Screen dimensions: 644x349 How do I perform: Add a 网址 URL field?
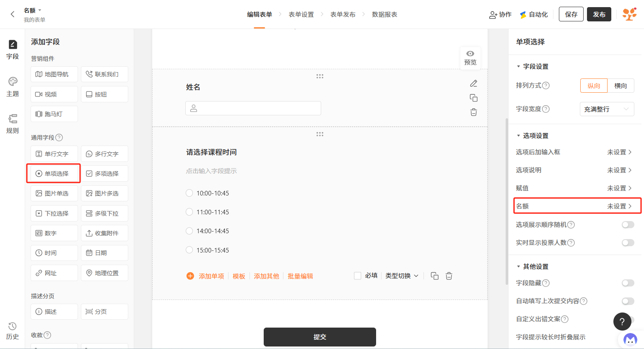(x=54, y=273)
